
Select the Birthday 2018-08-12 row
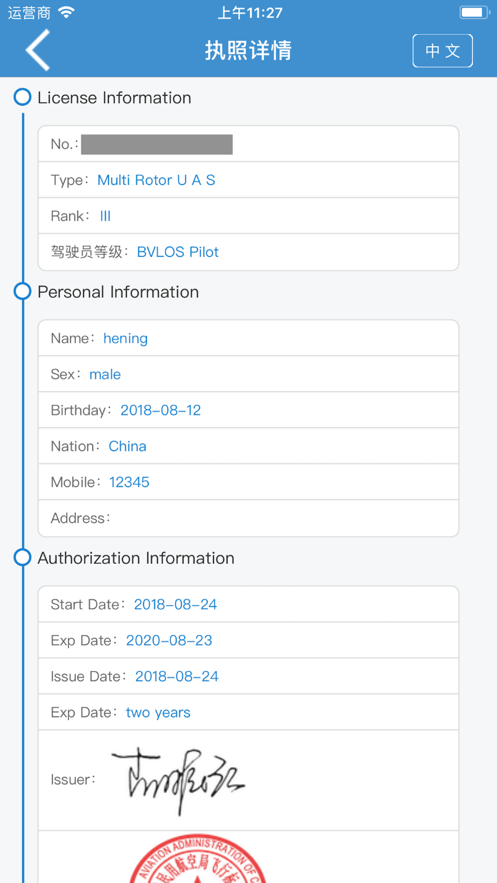pos(248,410)
